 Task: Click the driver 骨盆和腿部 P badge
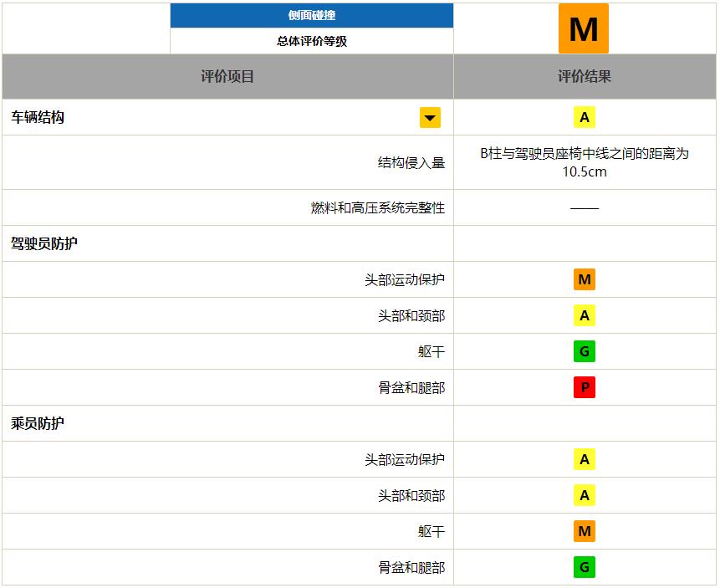point(584,386)
